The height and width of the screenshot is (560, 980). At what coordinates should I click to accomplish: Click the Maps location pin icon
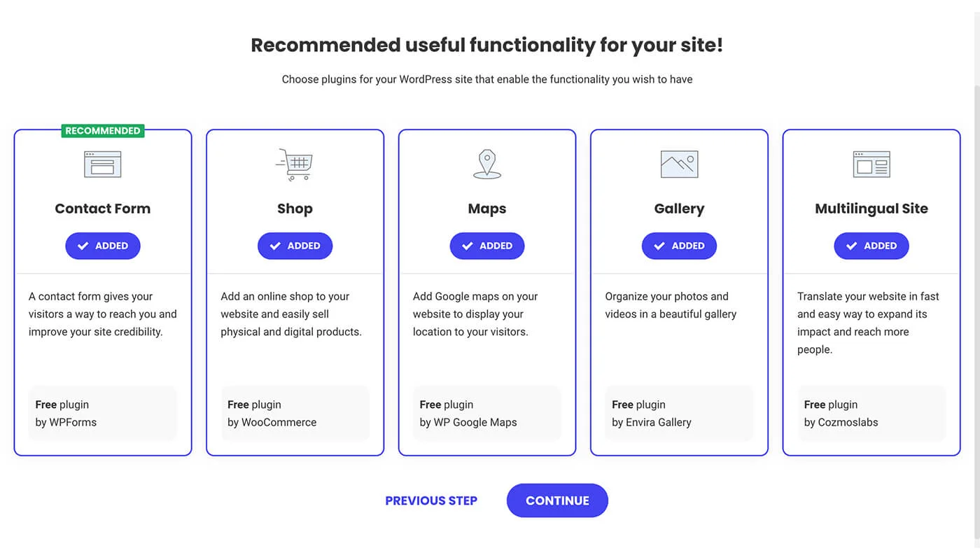point(487,164)
